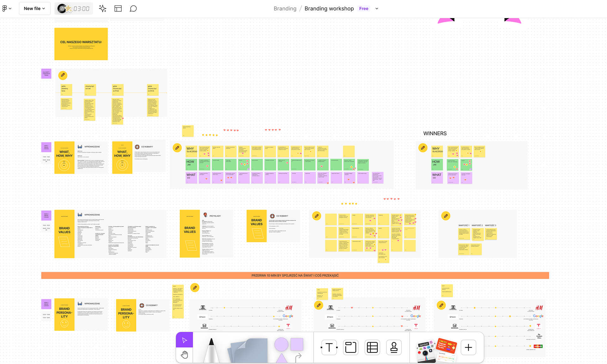The width and height of the screenshot is (607, 364).
Task: Expand the New file dropdown
Action: click(34, 9)
